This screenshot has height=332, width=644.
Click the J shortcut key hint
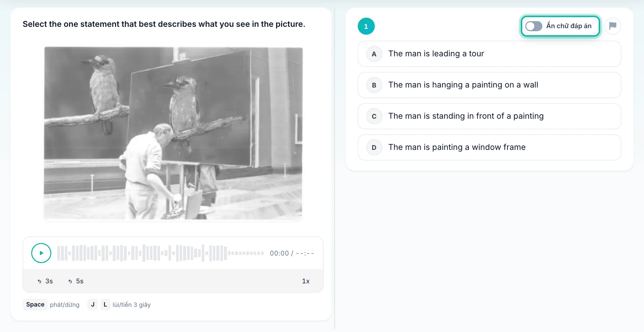93,305
